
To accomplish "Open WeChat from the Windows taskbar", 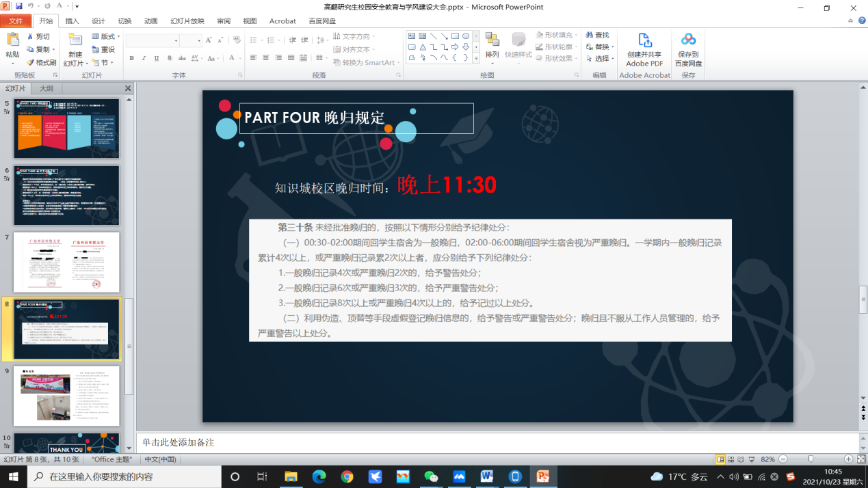I will [430, 476].
